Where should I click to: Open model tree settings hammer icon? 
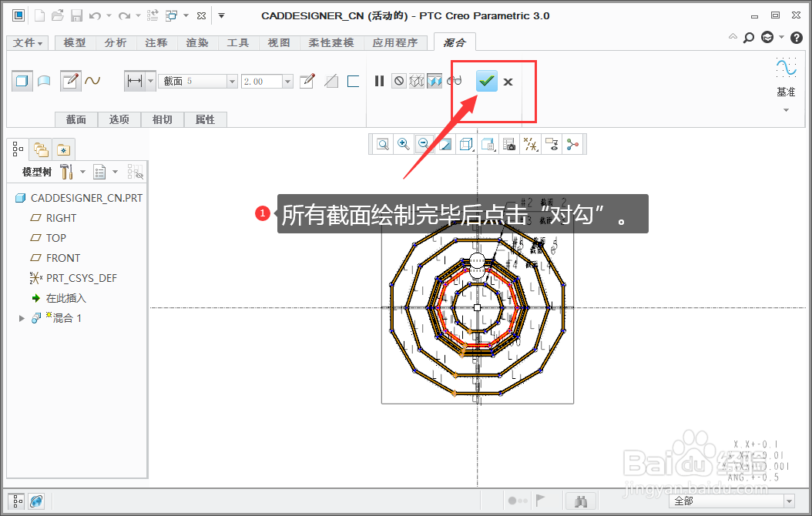pos(66,172)
